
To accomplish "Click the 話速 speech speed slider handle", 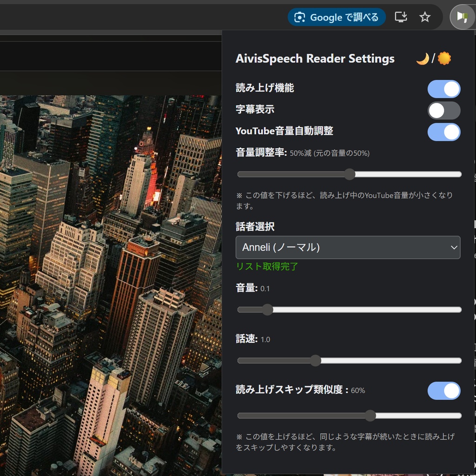I will [x=316, y=360].
